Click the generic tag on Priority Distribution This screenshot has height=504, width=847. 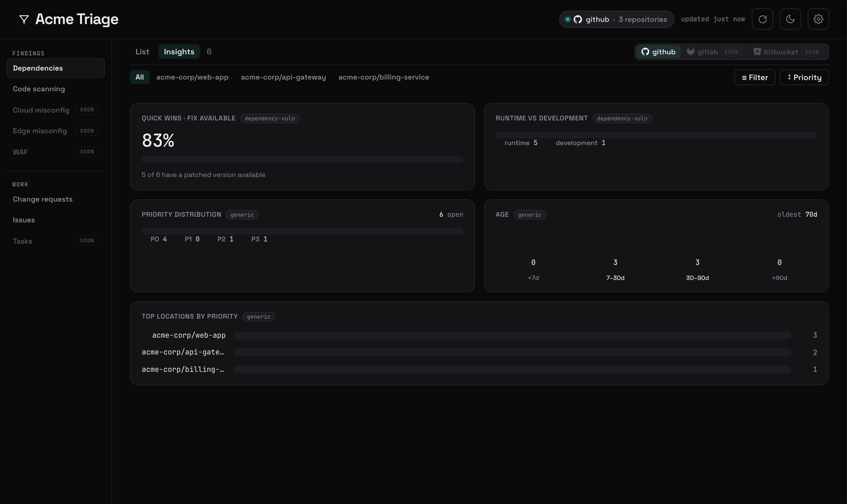242,215
